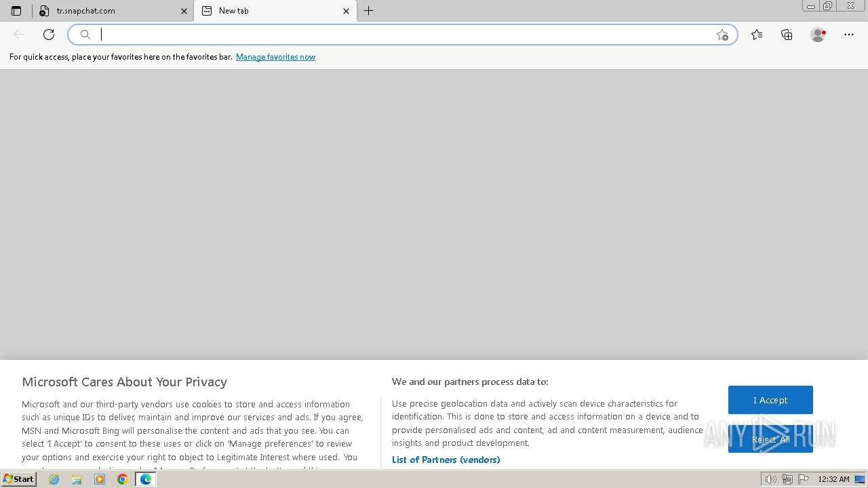Open the Windows Start menu
The width and height of the screenshot is (868, 488).
pyautogui.click(x=18, y=479)
